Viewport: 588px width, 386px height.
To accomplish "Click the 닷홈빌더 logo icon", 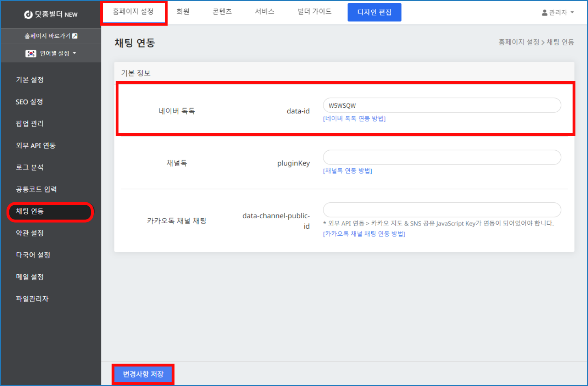I will [28, 15].
